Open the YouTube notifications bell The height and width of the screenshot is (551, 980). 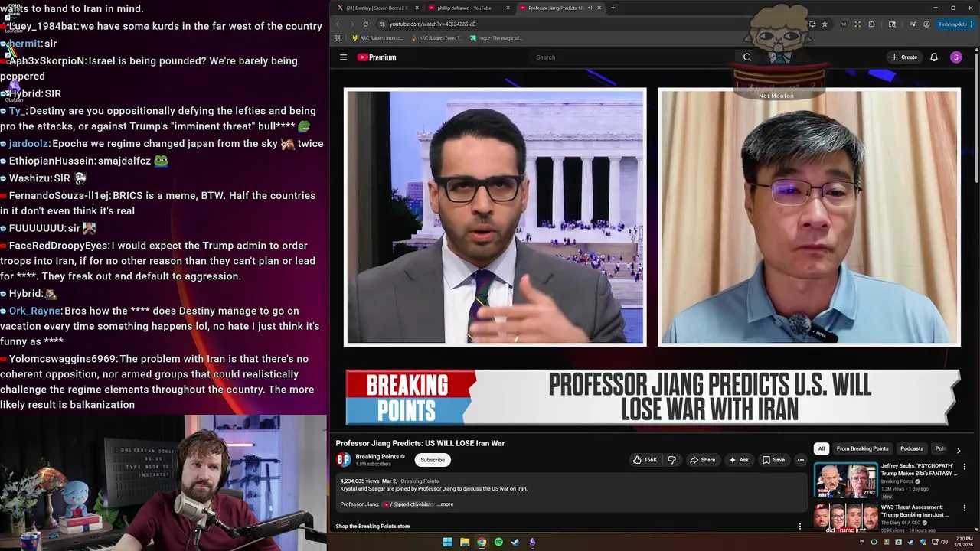coord(934,57)
